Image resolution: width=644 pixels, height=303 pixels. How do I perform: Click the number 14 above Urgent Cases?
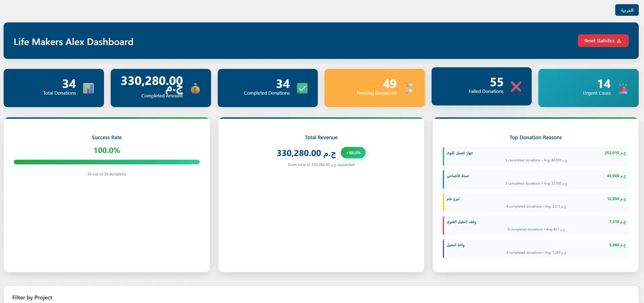pos(604,84)
